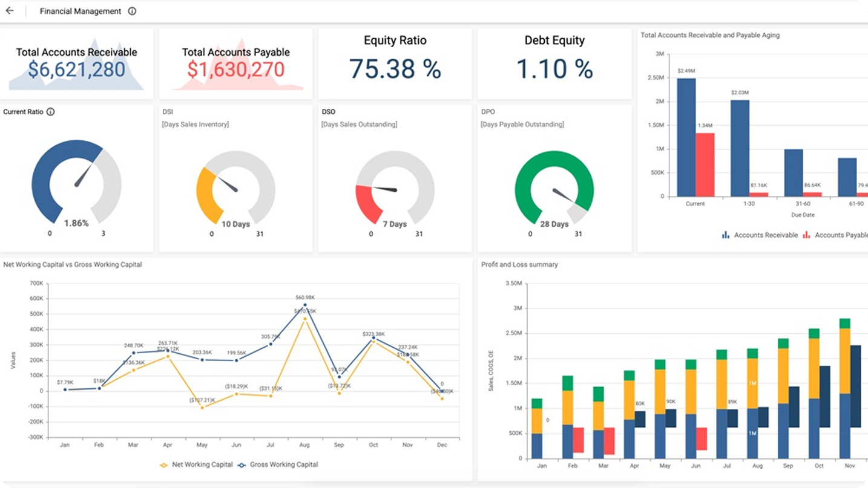Toggle the Gross Working Capital series label
Screen dimensions: 868x488
pos(284,465)
